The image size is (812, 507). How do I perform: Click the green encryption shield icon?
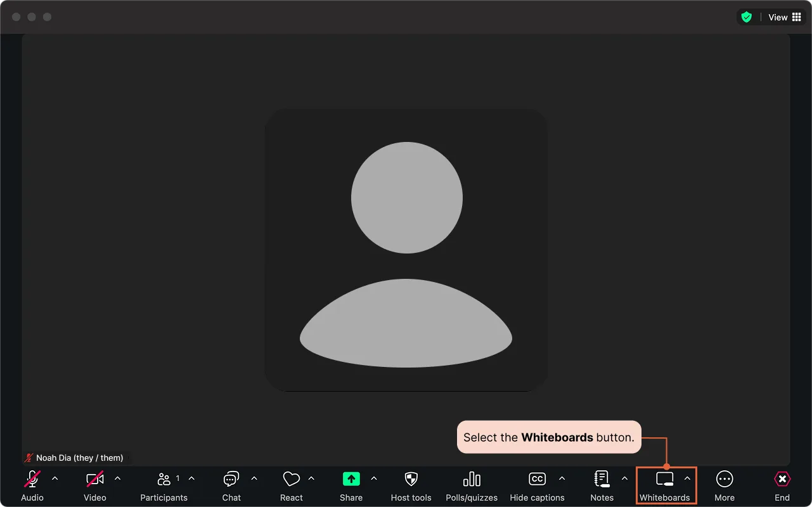tap(747, 17)
